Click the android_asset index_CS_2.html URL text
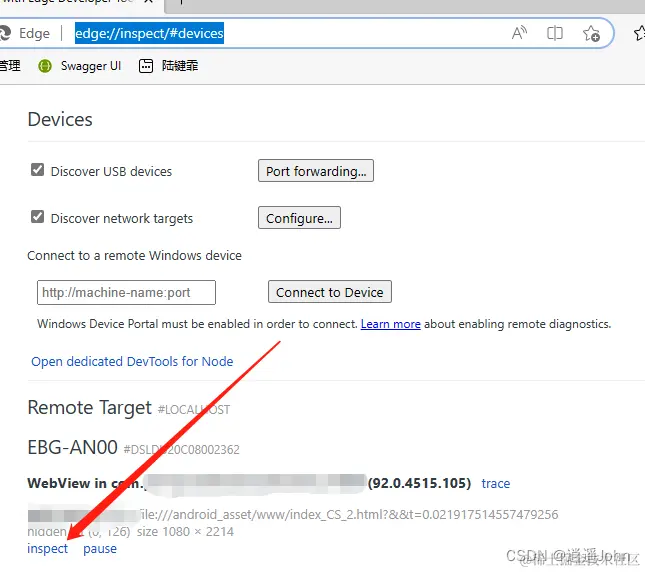This screenshot has width=645, height=572. (x=348, y=514)
